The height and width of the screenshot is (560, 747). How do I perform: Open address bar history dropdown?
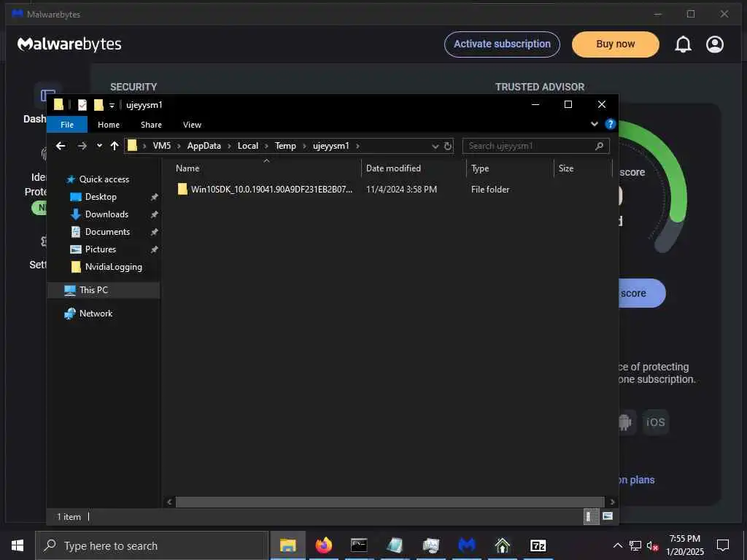coord(435,146)
